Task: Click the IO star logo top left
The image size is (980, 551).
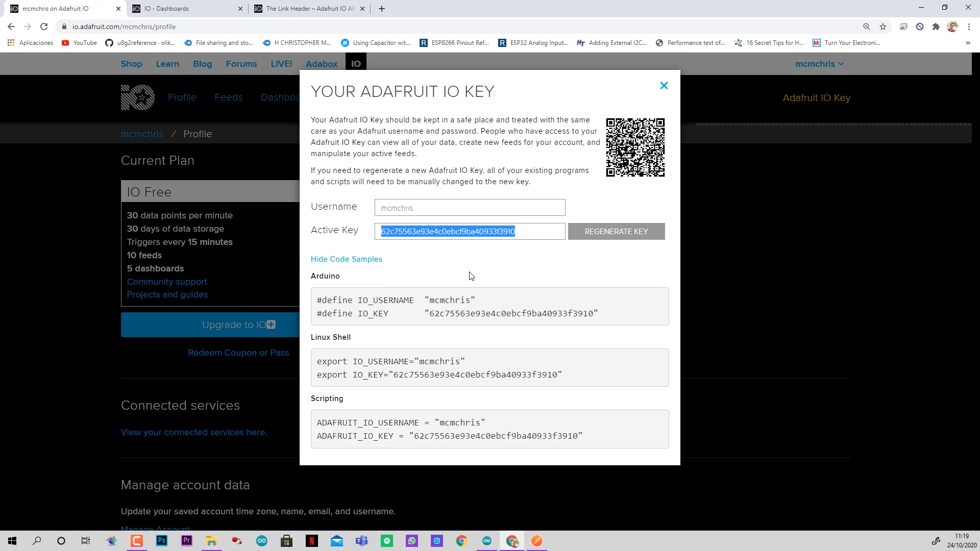Action: point(137,96)
